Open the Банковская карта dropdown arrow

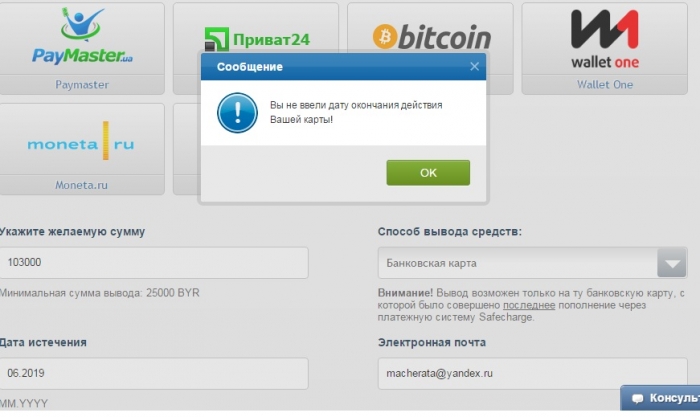pyautogui.click(x=672, y=263)
